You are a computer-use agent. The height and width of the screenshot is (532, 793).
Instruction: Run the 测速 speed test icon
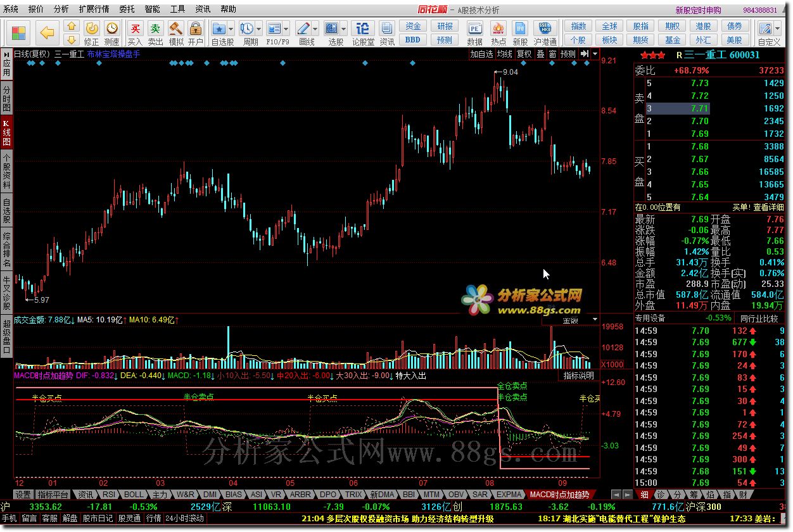pyautogui.click(x=112, y=33)
